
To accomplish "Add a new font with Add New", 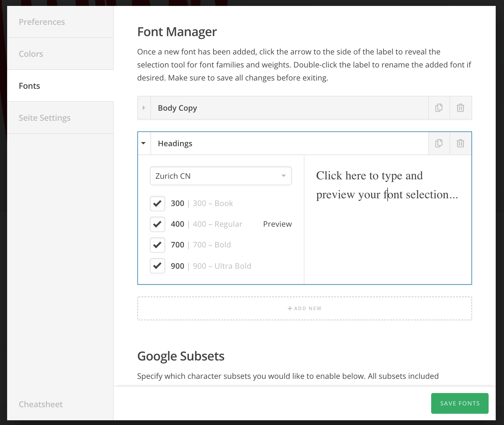I will click(305, 308).
